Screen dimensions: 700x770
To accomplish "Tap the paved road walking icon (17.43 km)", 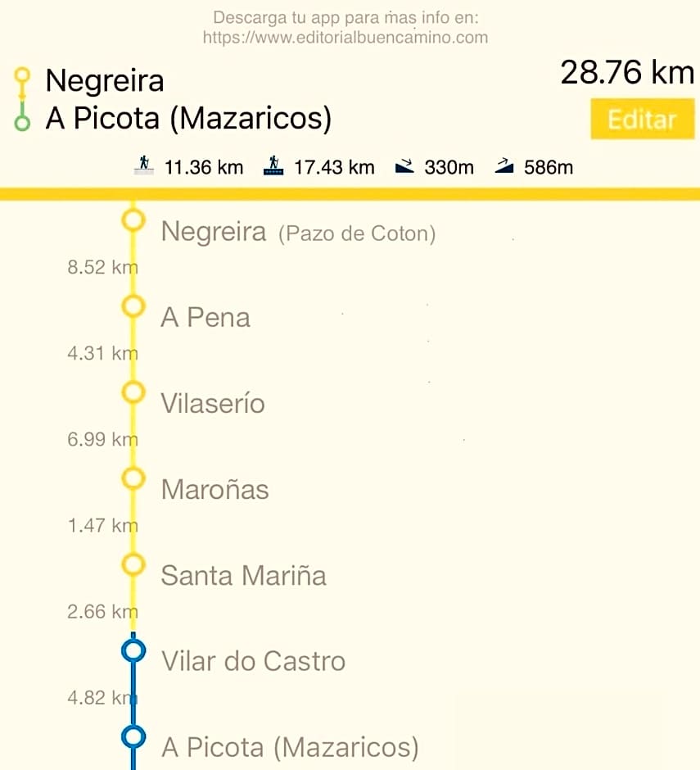I will click(x=273, y=166).
